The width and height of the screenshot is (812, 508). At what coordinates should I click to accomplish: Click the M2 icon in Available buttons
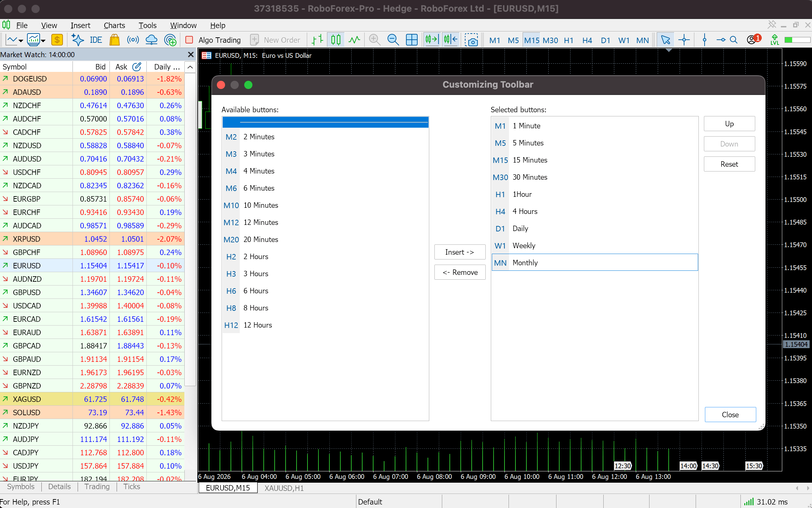click(231, 137)
